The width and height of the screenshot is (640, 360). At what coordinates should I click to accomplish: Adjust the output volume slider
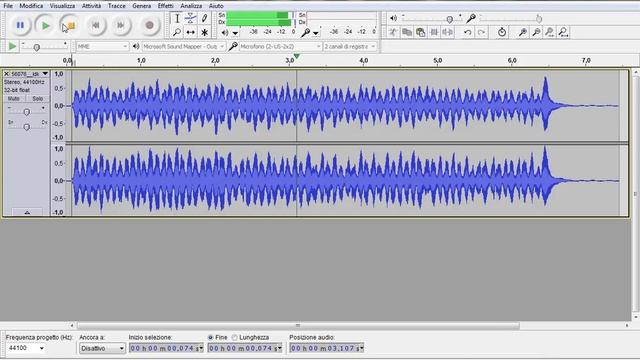pyautogui.click(x=449, y=19)
